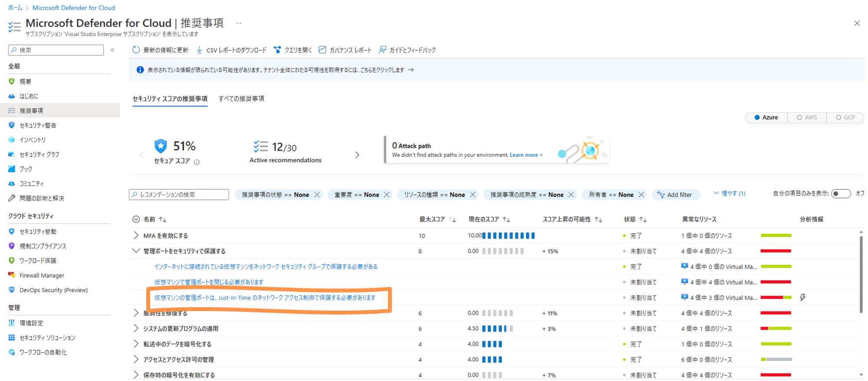Click 最新の情報に更新 refresh icon

pyautogui.click(x=136, y=50)
